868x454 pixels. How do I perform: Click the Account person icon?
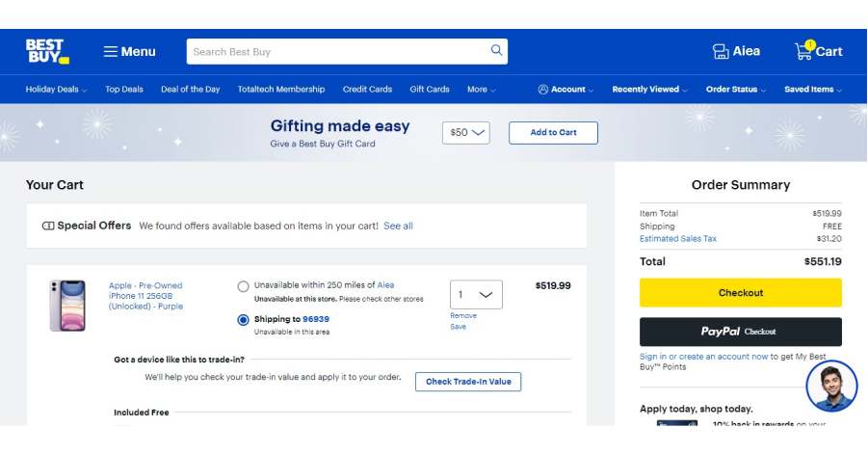tap(543, 89)
